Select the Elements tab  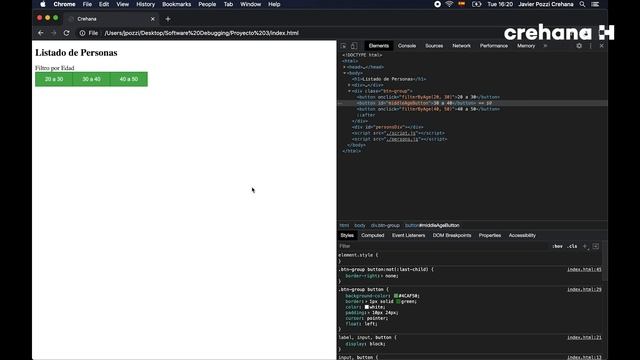coord(379,46)
